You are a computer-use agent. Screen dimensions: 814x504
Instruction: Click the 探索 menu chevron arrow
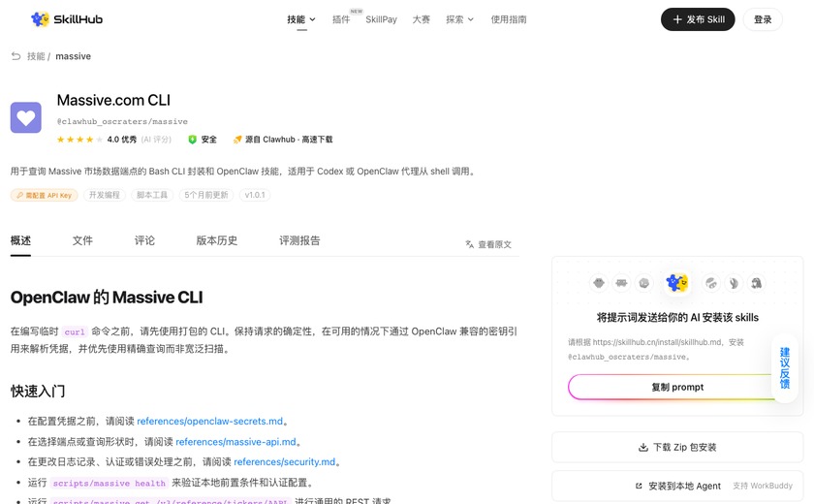click(x=471, y=19)
